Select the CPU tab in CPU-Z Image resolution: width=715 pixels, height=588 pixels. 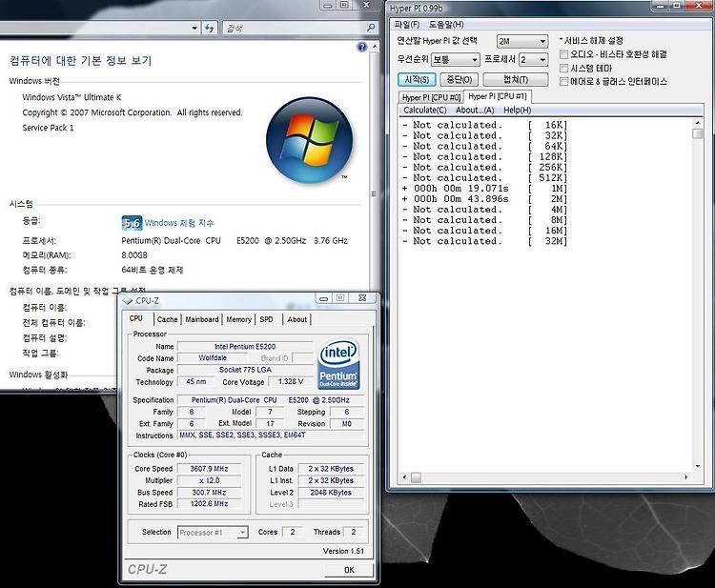click(x=136, y=318)
